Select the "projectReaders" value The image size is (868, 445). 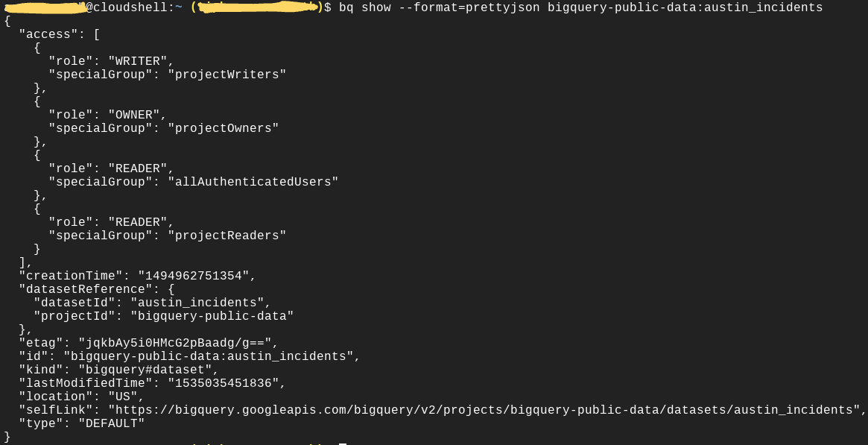[227, 236]
